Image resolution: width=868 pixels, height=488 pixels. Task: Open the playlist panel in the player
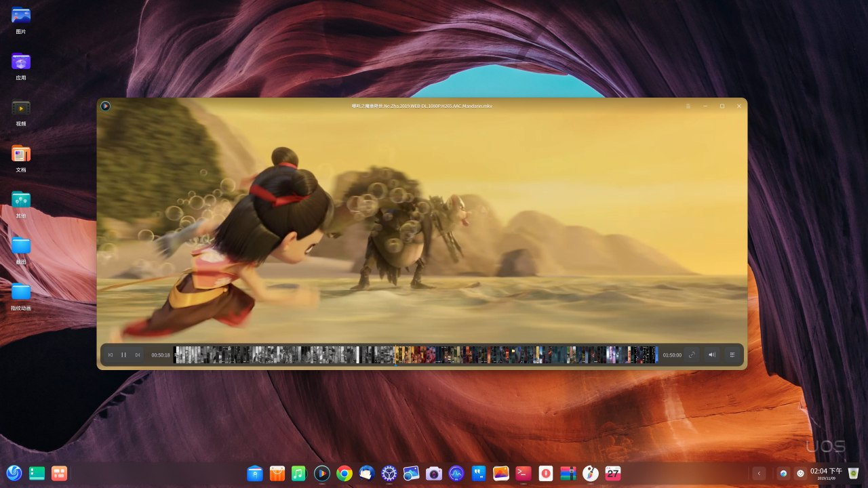click(x=732, y=354)
